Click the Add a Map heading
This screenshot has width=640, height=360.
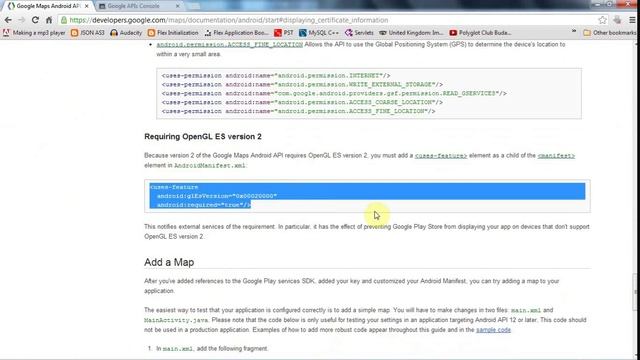pos(169,262)
